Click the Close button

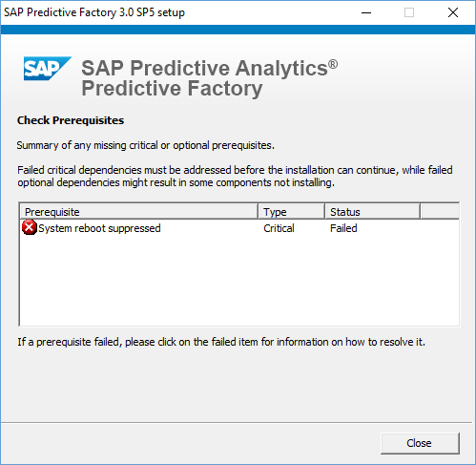(420, 443)
